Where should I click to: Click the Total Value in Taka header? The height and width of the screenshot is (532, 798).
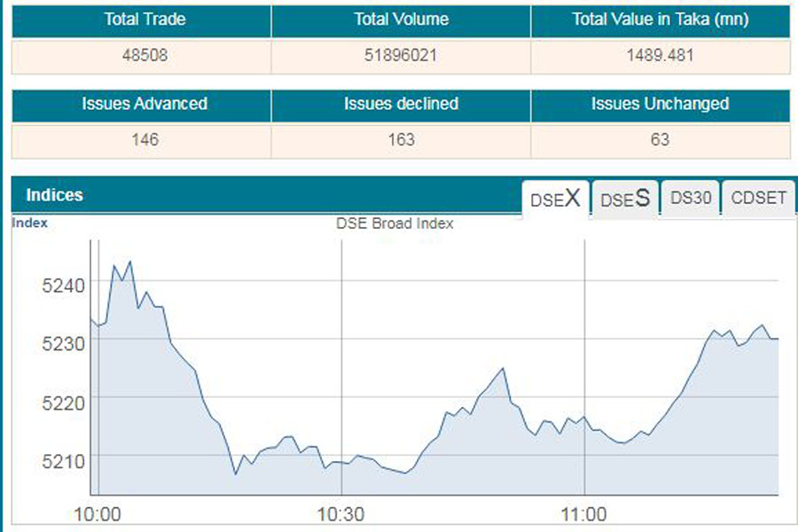660,20
